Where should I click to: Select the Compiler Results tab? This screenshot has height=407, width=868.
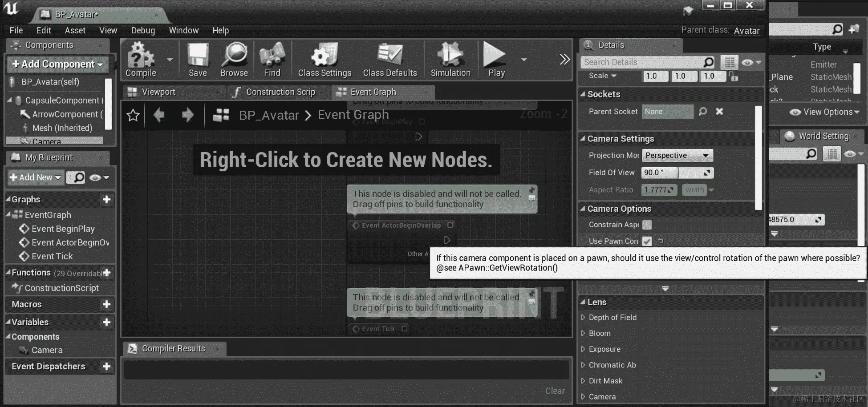174,349
